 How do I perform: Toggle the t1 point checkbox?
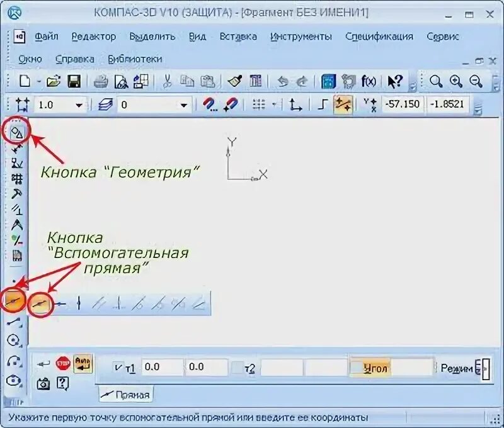point(118,367)
